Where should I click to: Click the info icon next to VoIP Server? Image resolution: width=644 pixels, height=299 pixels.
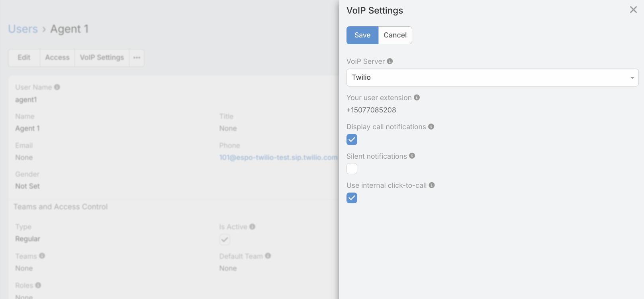click(390, 61)
